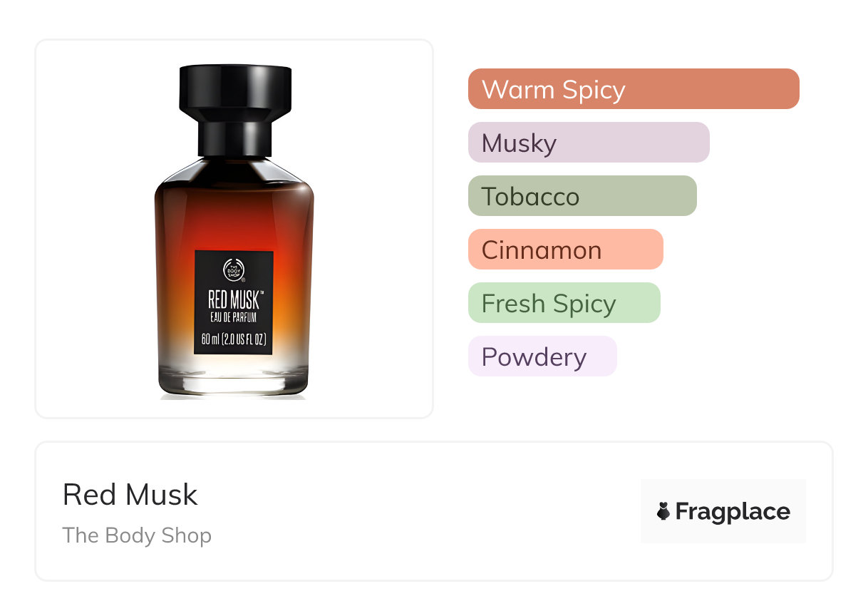The width and height of the screenshot is (868, 616).
Task: Click the Fragplace logo icon
Action: point(663,511)
